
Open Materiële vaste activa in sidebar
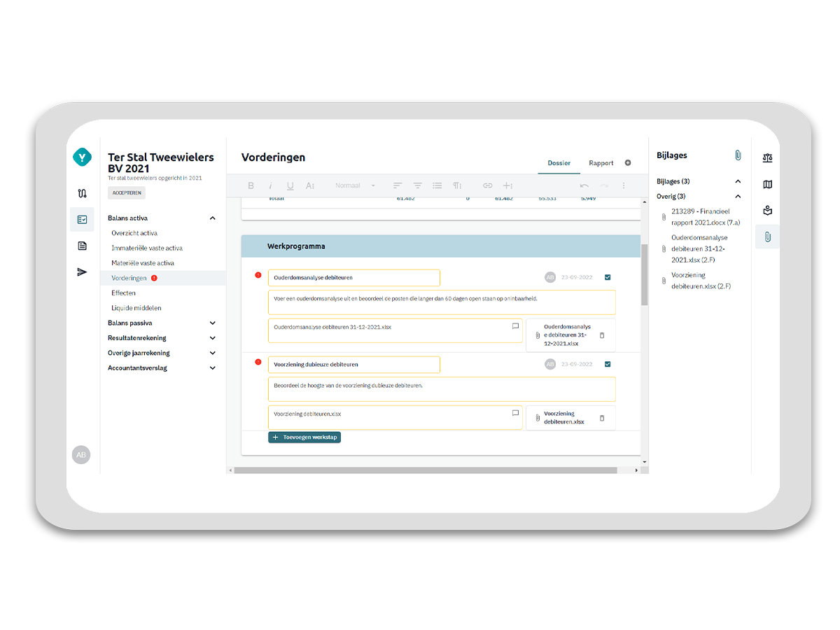point(143,263)
